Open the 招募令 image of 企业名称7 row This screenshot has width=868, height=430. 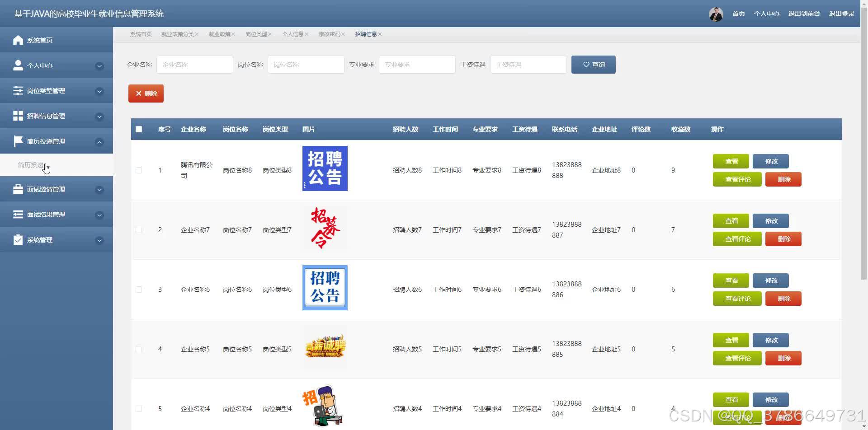[x=325, y=228]
